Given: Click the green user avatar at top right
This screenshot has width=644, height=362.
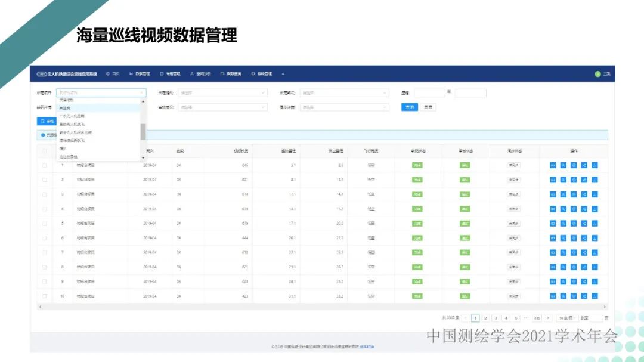Looking at the screenshot, I should coord(597,74).
